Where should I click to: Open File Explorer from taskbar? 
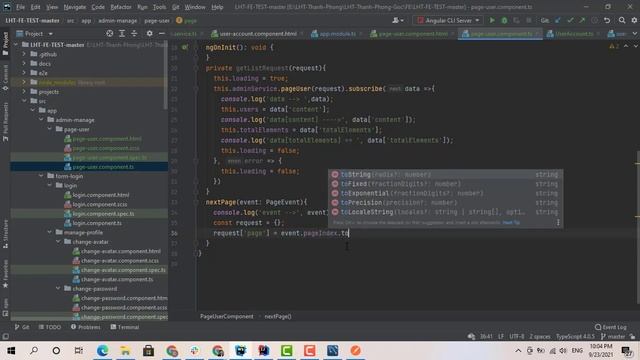tap(125, 351)
